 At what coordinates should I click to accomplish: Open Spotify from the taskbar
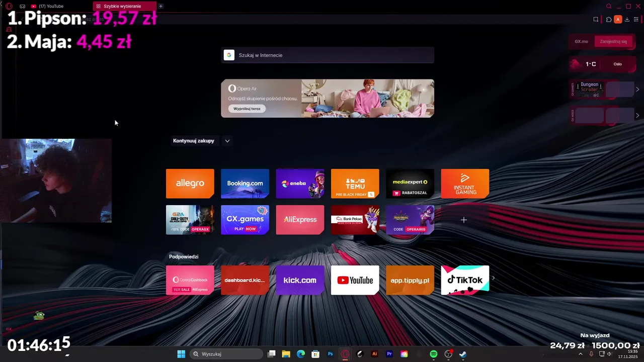pos(434,354)
